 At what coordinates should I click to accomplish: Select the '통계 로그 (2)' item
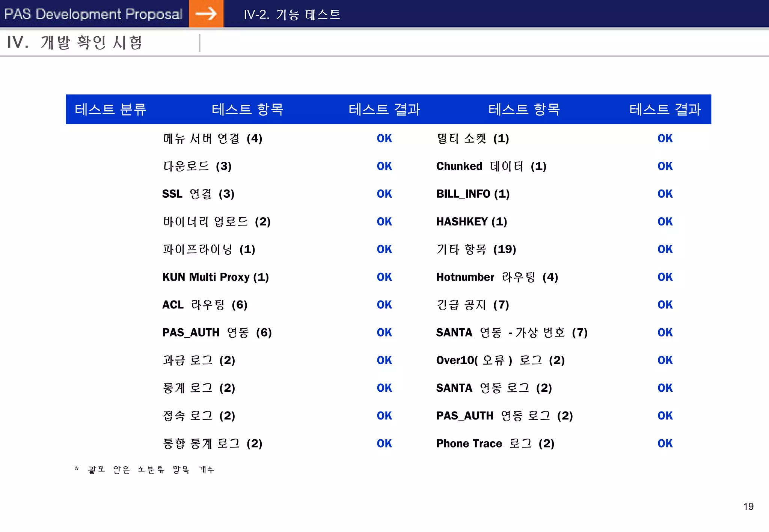pyautogui.click(x=199, y=388)
